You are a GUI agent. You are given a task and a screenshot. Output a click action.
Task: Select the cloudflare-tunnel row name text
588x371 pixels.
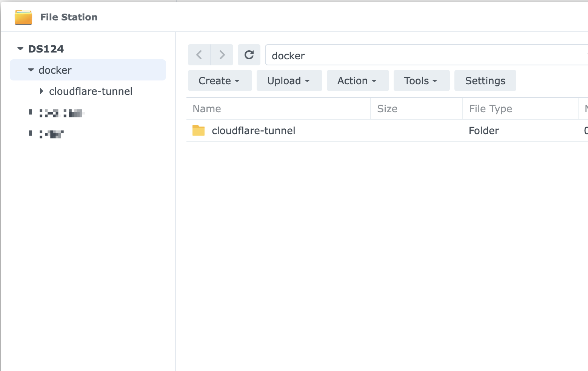coord(254,130)
